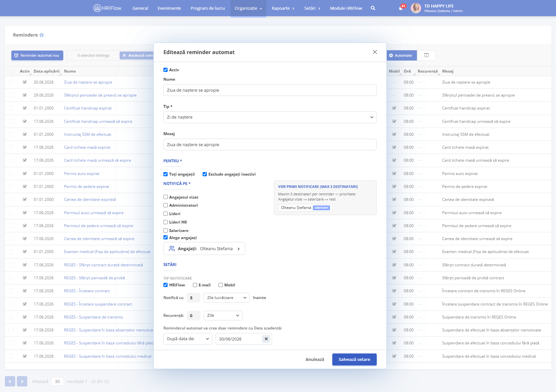Screen dimensions: 556x392
Task: Click the HRiFlow logo icon
Action: [x=97, y=8]
